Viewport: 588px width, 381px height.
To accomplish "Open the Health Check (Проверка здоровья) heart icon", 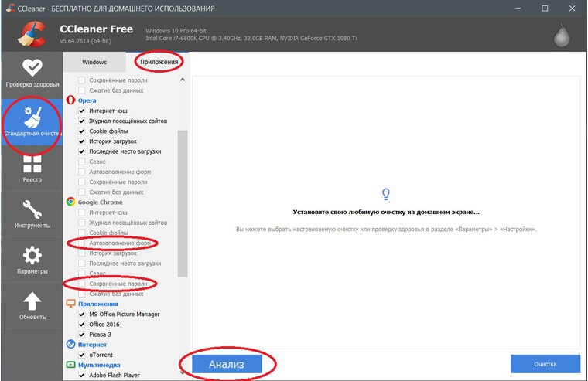I will [32, 68].
